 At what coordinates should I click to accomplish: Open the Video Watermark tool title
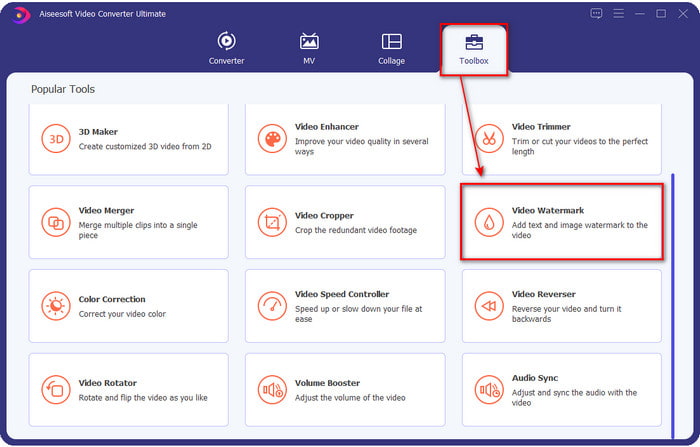pyautogui.click(x=548, y=210)
